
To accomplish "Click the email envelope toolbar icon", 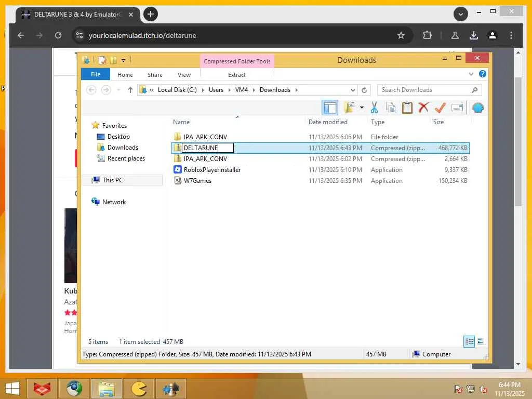I will 457,108.
